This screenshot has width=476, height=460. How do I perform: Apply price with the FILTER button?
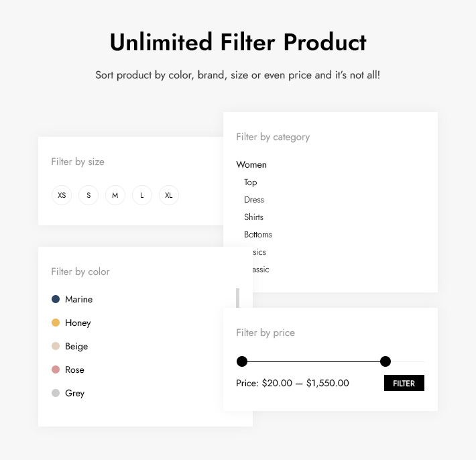[404, 383]
